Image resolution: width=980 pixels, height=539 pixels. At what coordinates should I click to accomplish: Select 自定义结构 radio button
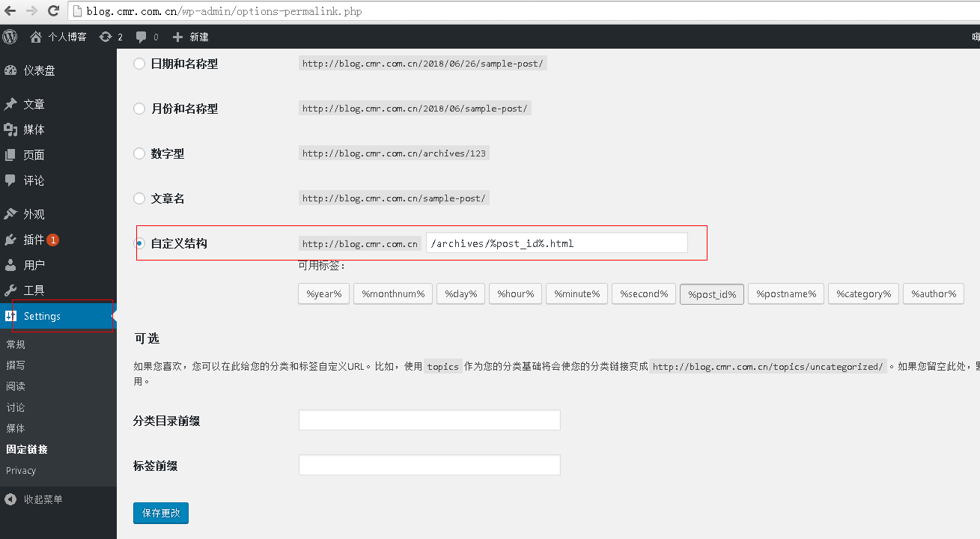[140, 243]
